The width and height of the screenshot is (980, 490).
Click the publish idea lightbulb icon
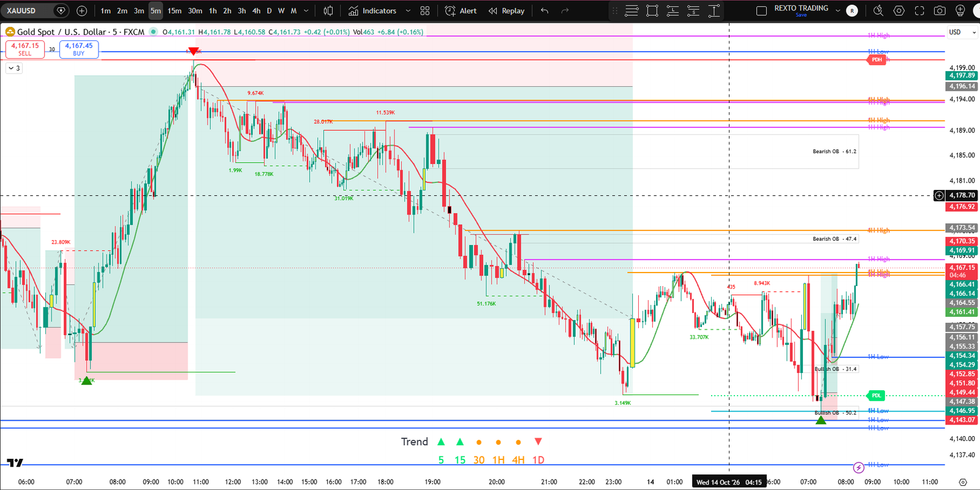click(960, 10)
